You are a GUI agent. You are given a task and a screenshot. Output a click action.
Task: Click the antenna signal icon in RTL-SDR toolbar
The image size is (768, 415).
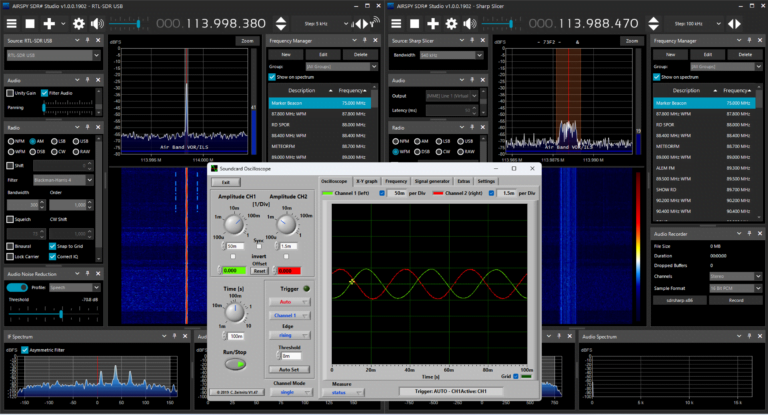click(375, 23)
